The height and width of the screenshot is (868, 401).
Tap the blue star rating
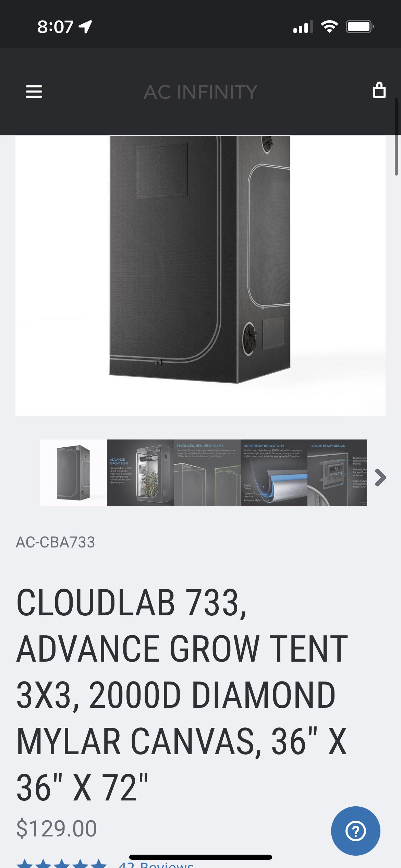coord(62,864)
